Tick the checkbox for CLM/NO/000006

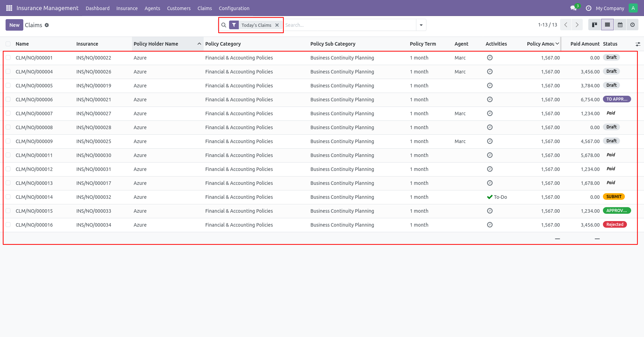click(x=8, y=100)
